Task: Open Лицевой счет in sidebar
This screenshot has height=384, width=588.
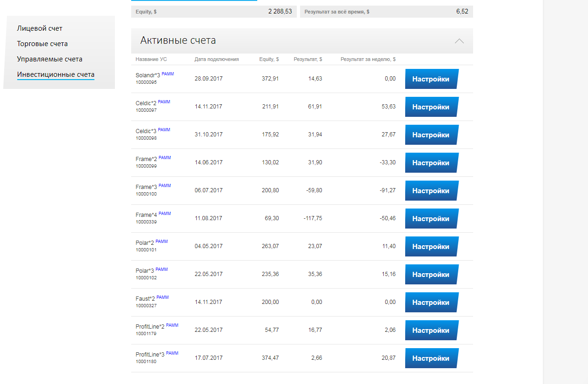Action: point(40,28)
